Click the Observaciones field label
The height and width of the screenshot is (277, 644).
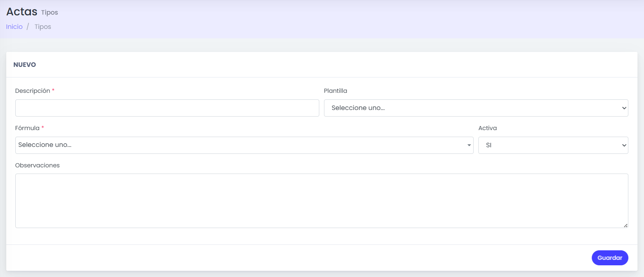coord(37,165)
